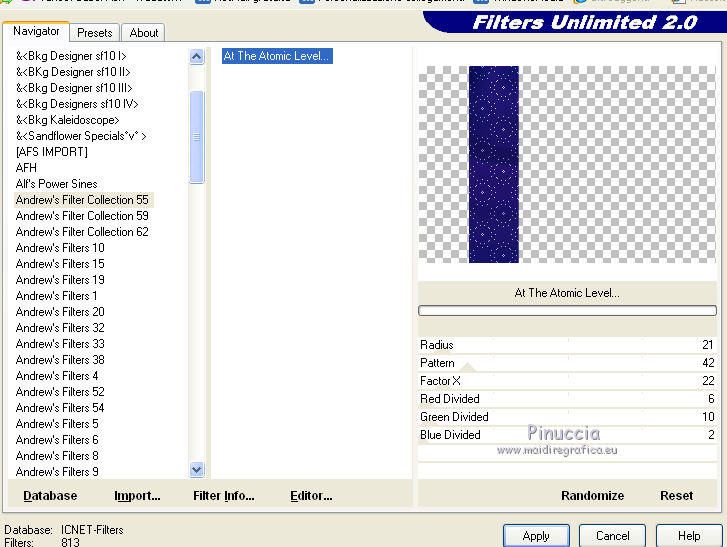Select Andrew's Filters 33
This screenshot has width=727, height=547.
(x=60, y=344)
